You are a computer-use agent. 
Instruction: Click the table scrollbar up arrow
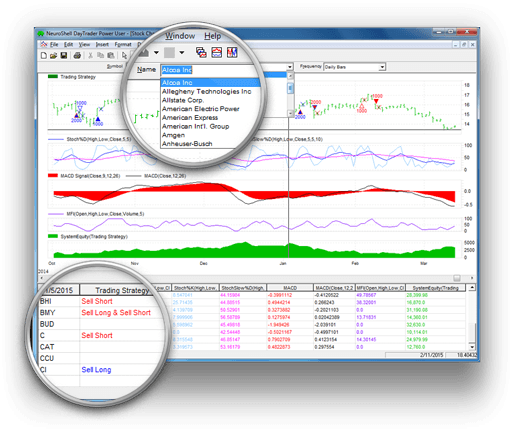[472, 288]
